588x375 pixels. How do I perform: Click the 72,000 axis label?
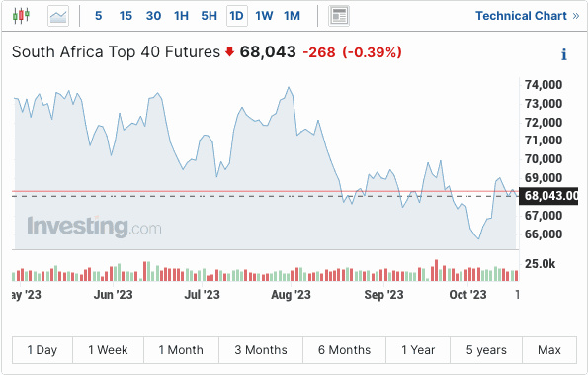click(544, 122)
